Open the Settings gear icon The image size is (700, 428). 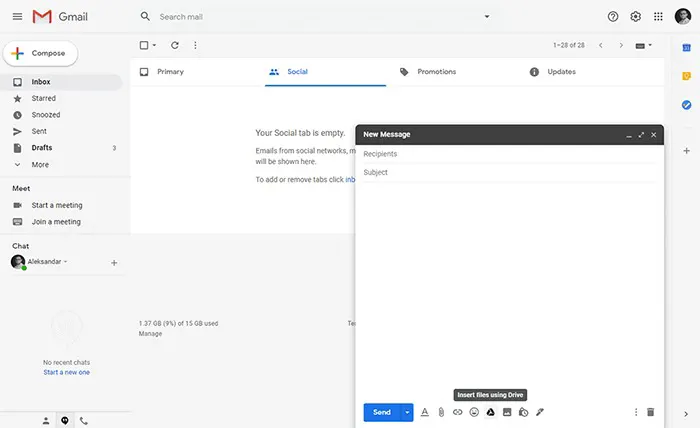635,17
